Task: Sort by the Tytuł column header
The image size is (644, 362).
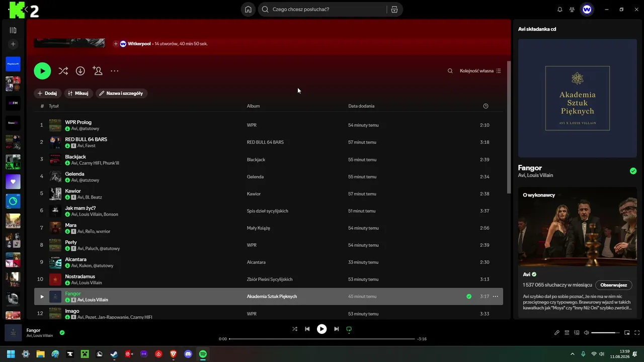Action: (x=54, y=106)
